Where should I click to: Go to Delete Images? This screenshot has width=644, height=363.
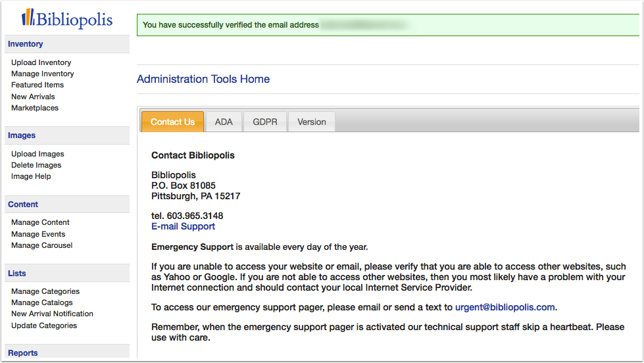pos(36,165)
